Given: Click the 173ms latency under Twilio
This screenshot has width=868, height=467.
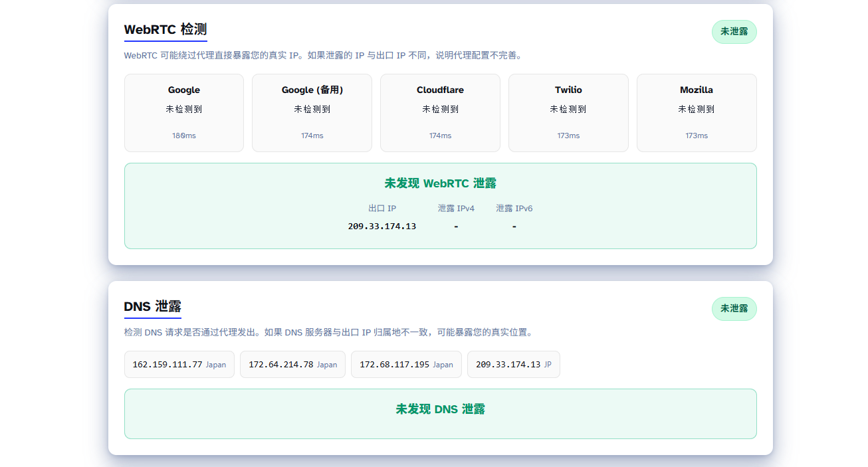Looking at the screenshot, I should [568, 136].
